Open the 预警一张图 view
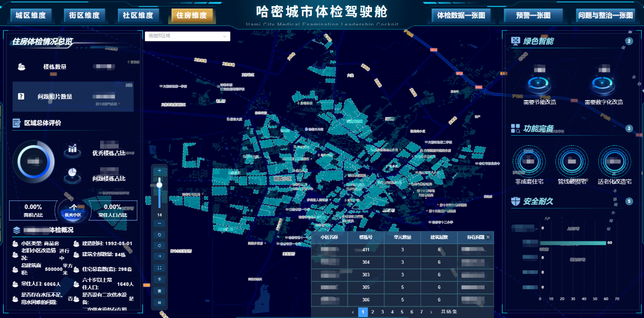The image size is (644, 318). [533, 16]
